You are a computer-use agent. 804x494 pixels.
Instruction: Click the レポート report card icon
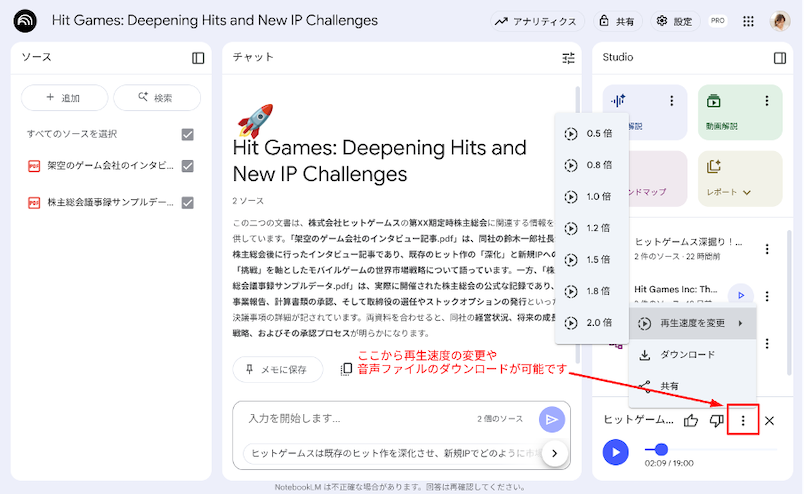pos(714,166)
